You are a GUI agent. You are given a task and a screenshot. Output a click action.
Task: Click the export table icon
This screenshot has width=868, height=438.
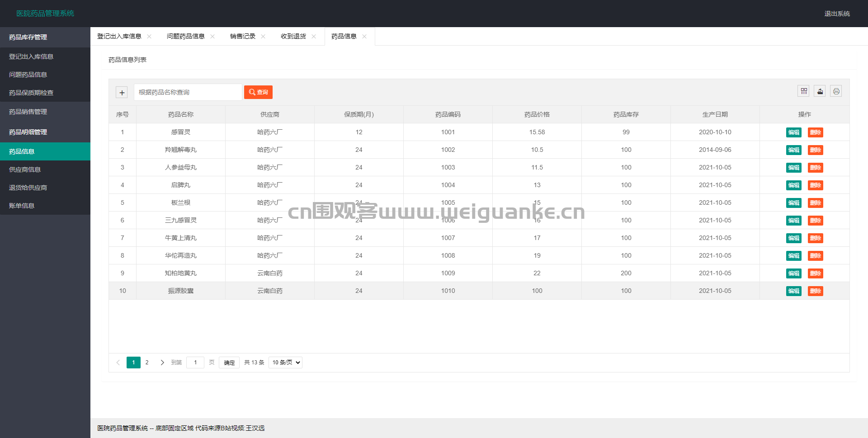pyautogui.click(x=820, y=91)
